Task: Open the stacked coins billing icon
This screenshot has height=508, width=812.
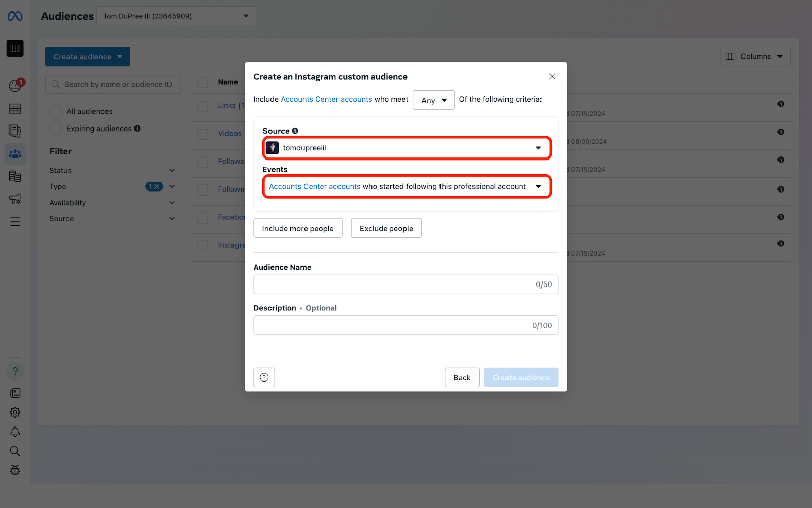Action: click(15, 176)
